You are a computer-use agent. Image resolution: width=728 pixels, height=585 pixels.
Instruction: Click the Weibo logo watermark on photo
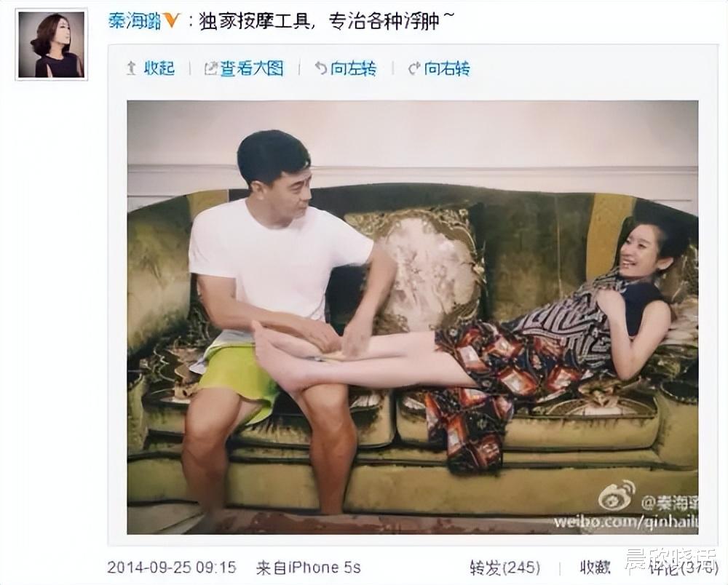tap(617, 496)
